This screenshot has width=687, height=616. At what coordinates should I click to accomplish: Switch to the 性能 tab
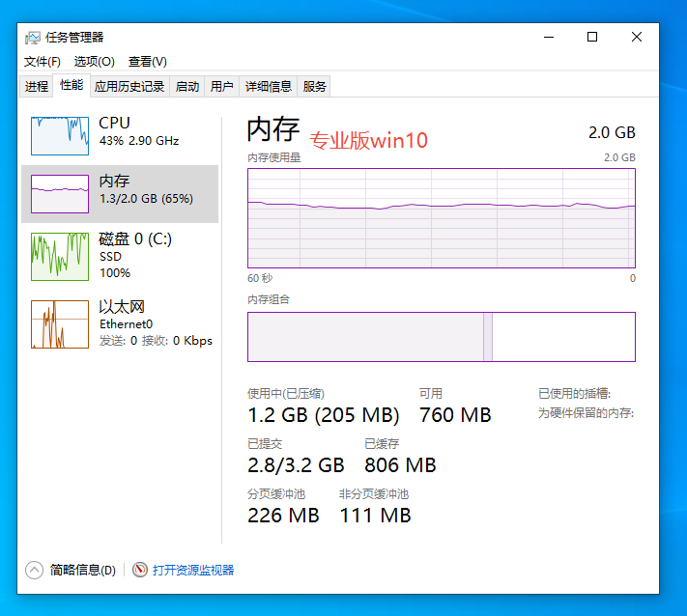[72, 85]
